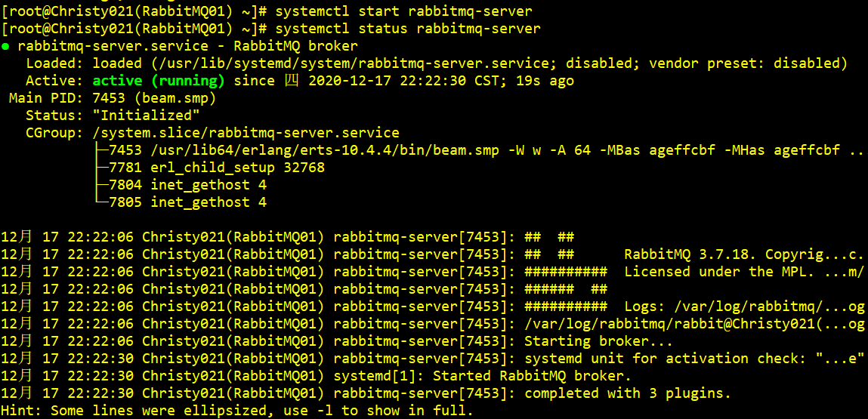Click 'vendor preset: disabled' text
The image size is (868, 419).
[x=749, y=63]
